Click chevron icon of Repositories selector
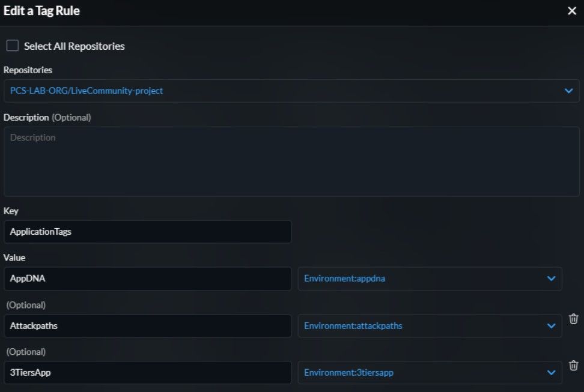Screen dimensions: 584x392 coord(568,91)
